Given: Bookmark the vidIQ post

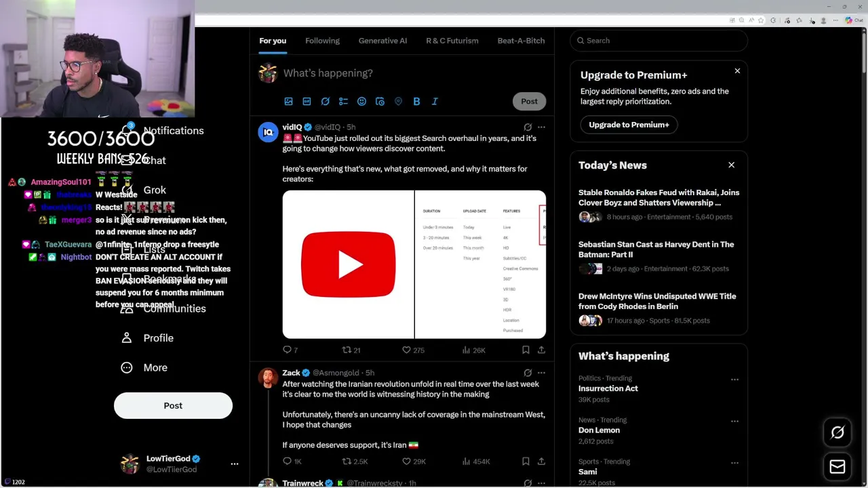Looking at the screenshot, I should [x=526, y=350].
